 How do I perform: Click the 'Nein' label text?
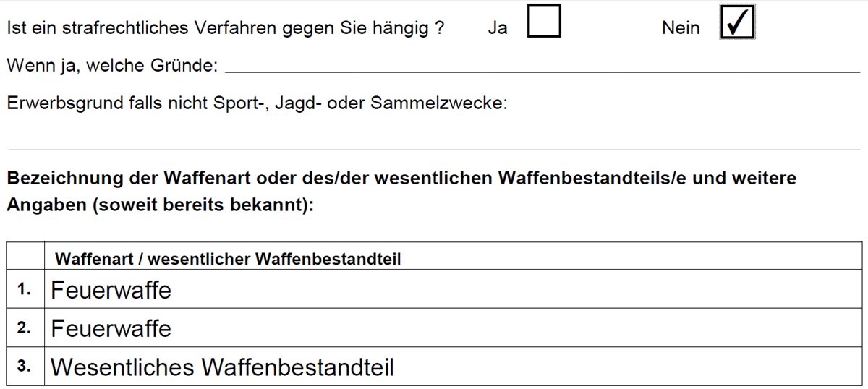(681, 28)
